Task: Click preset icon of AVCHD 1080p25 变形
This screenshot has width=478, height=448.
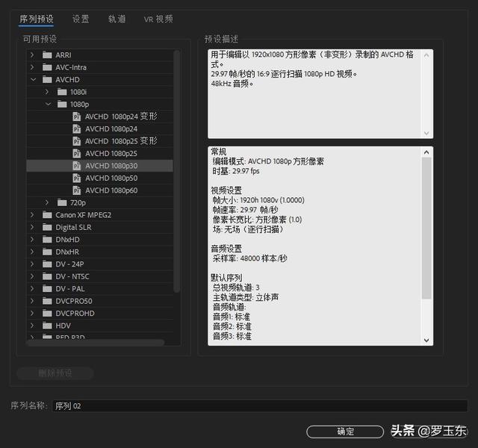Action: pos(77,141)
